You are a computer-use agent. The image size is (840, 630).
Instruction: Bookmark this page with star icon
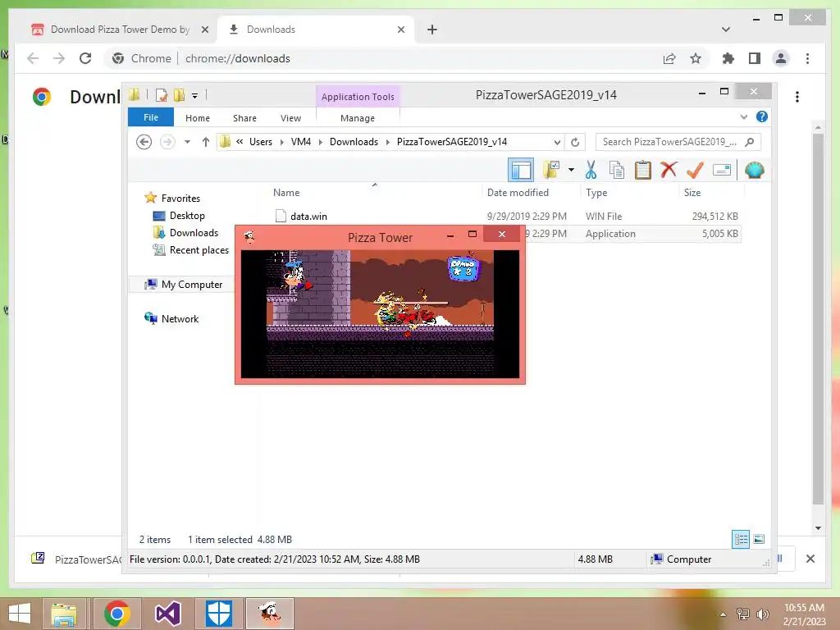point(696,58)
